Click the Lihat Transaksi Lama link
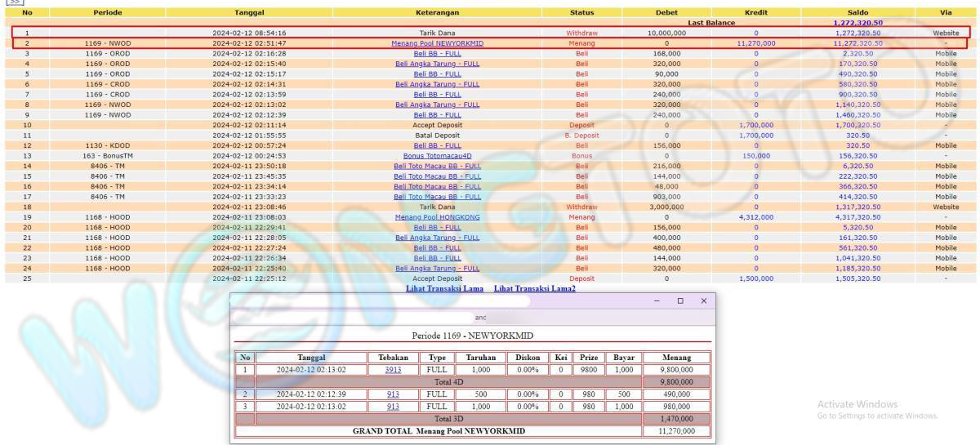Image resolution: width=980 pixels, height=445 pixels. click(x=444, y=289)
